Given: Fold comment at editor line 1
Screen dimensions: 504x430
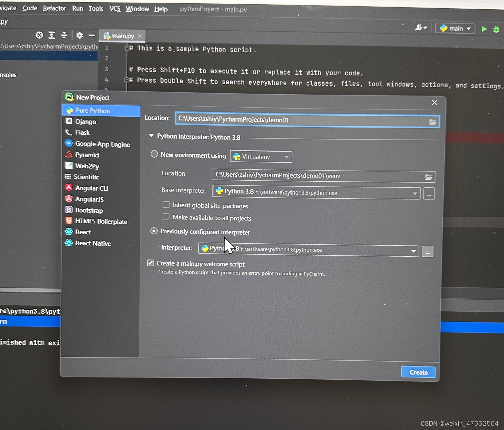Looking at the screenshot, I should (127, 48).
